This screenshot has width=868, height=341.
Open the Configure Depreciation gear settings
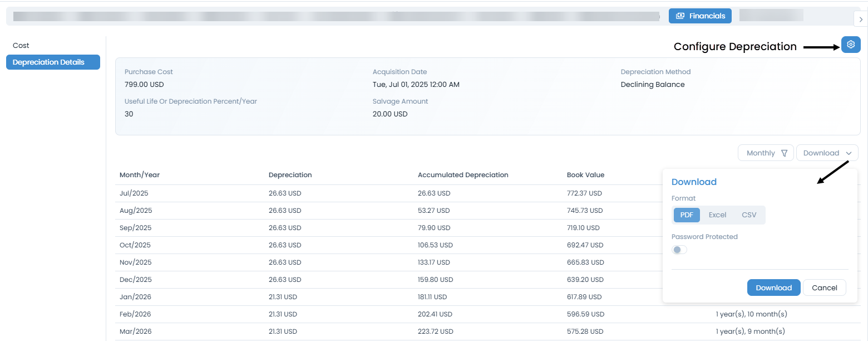pyautogui.click(x=850, y=44)
